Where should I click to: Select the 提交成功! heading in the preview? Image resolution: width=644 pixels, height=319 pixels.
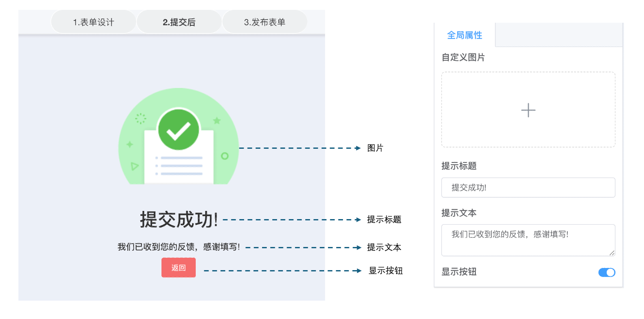[179, 220]
